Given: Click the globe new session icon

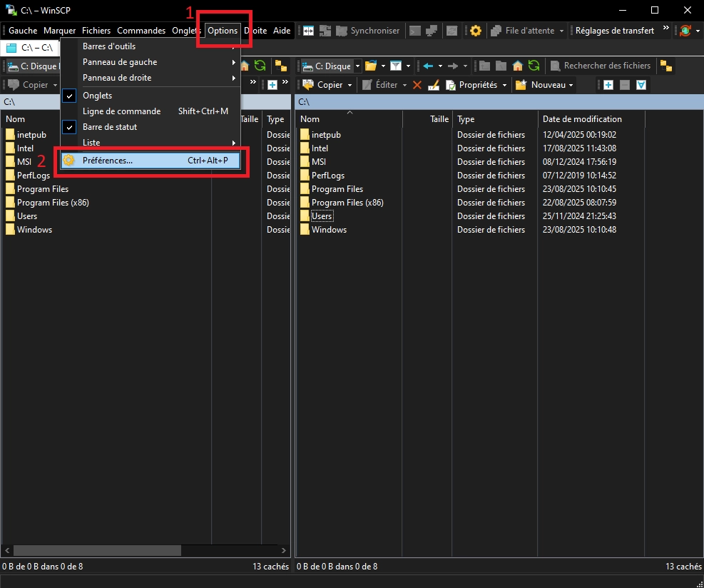Looking at the screenshot, I should (x=685, y=31).
